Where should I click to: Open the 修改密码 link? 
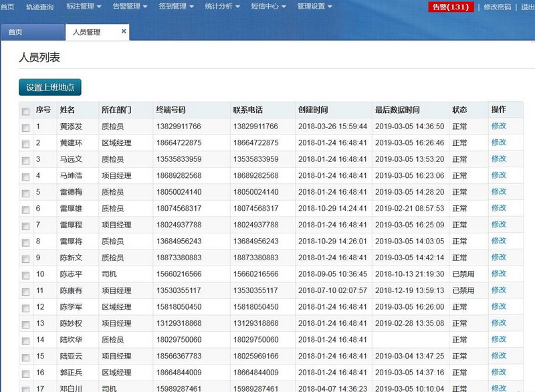(x=497, y=7)
